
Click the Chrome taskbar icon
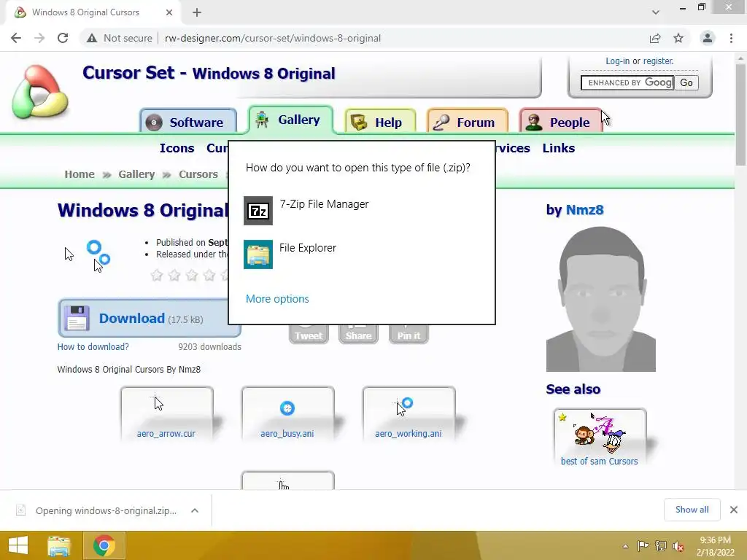click(104, 545)
